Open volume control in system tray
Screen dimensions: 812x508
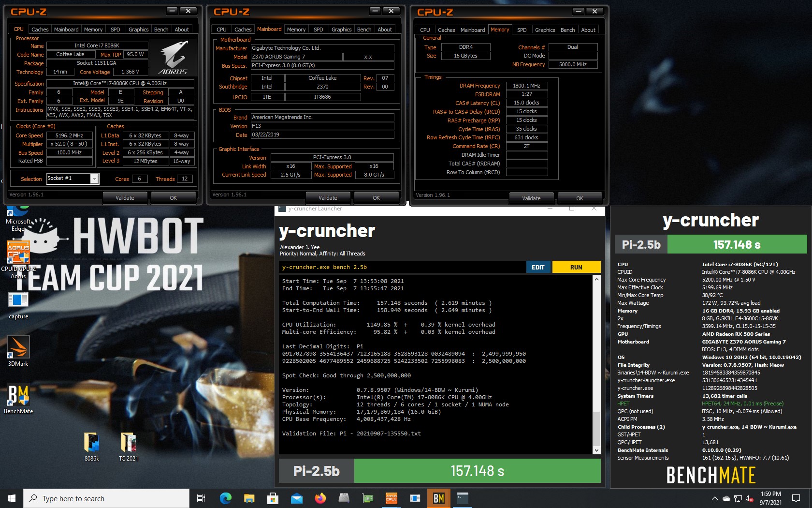tap(750, 498)
